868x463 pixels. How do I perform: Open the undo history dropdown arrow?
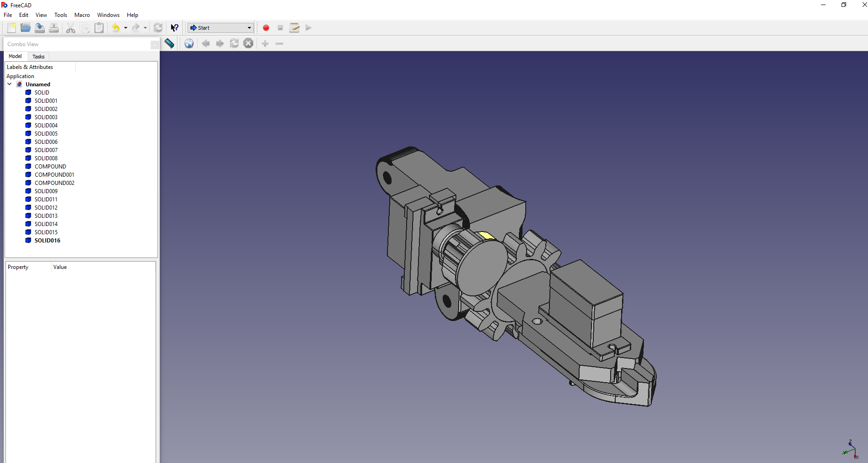pyautogui.click(x=125, y=28)
